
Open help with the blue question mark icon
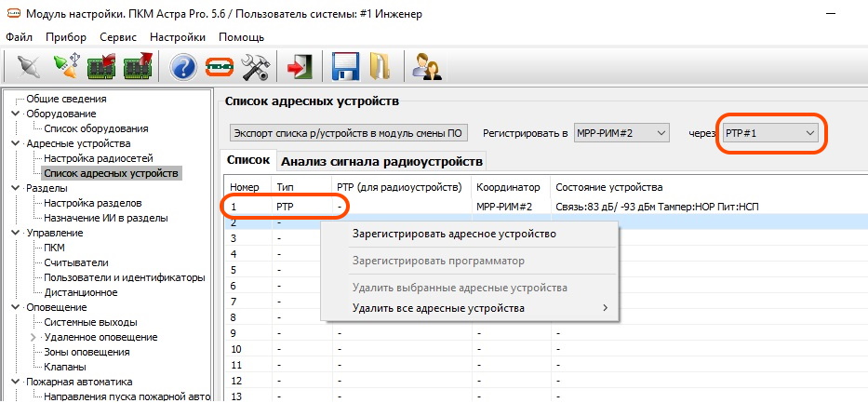click(x=183, y=67)
